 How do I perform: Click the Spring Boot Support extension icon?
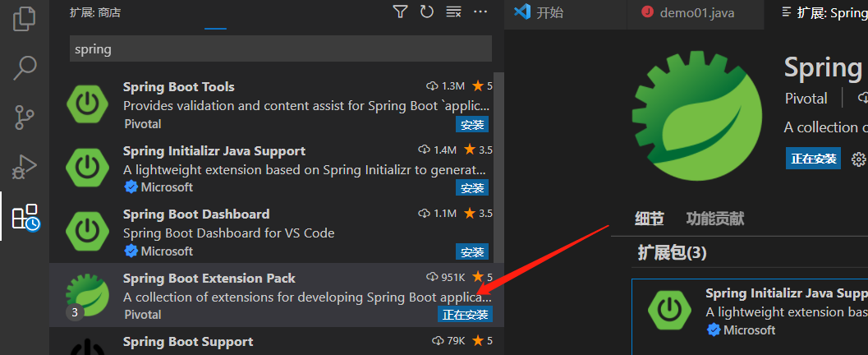(87, 347)
